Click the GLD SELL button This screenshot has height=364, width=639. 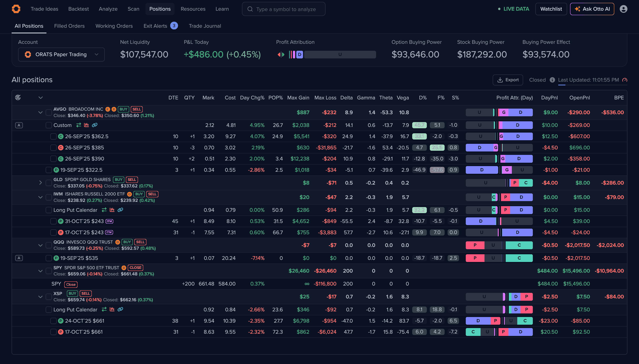132,180
